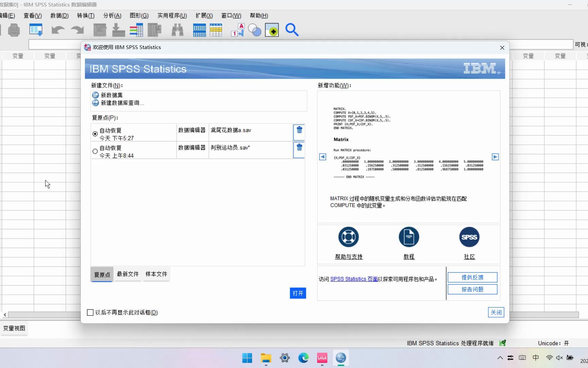Viewport: 588px width, 368px height.
Task: Click the Undo arrow icon
Action: 58,30
